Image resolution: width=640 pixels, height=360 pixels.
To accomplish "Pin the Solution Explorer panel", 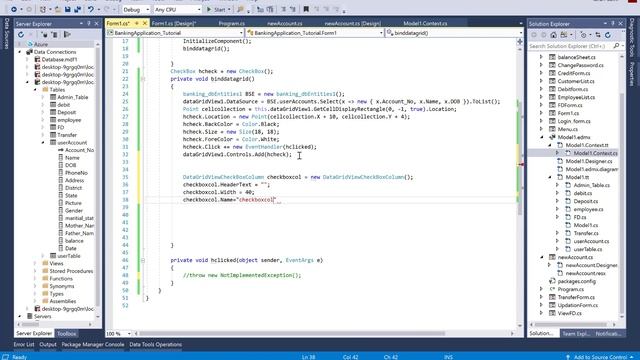I will [613, 24].
